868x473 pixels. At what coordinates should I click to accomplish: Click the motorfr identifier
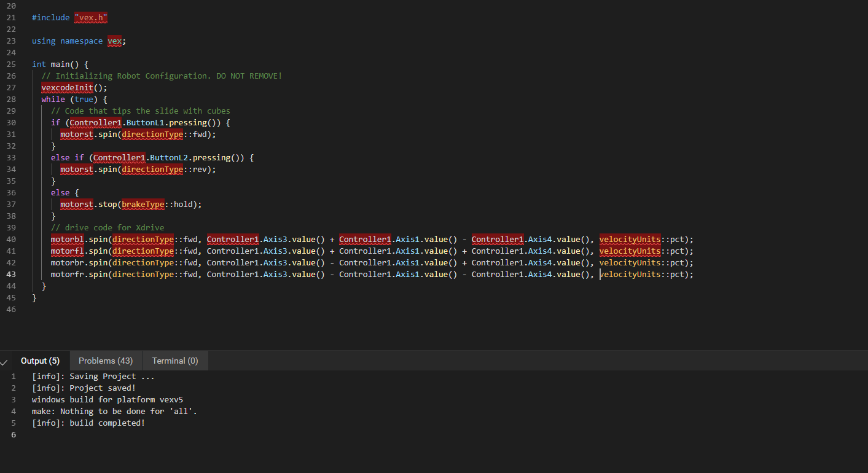[x=68, y=275]
